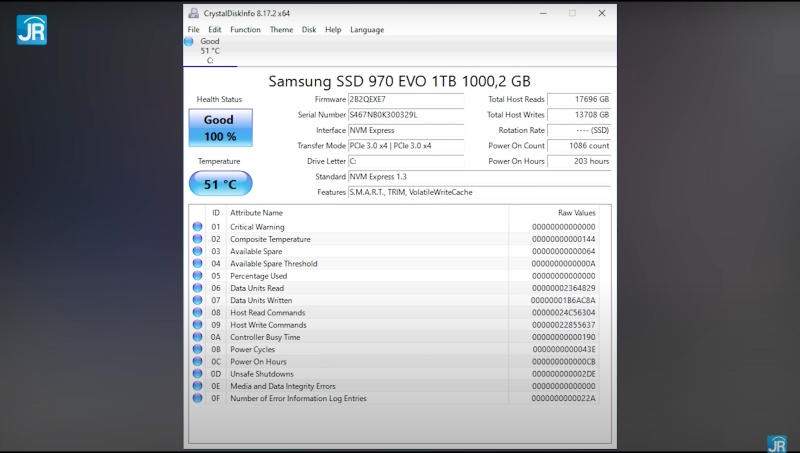
Task: Click the status orb beside Composite Temperature
Action: (197, 240)
